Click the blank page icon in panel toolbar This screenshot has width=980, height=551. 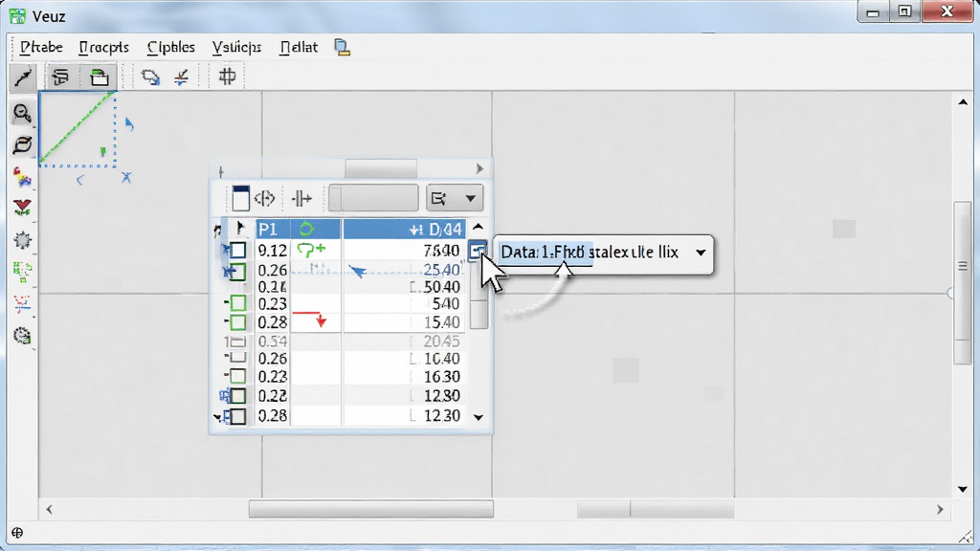(240, 199)
